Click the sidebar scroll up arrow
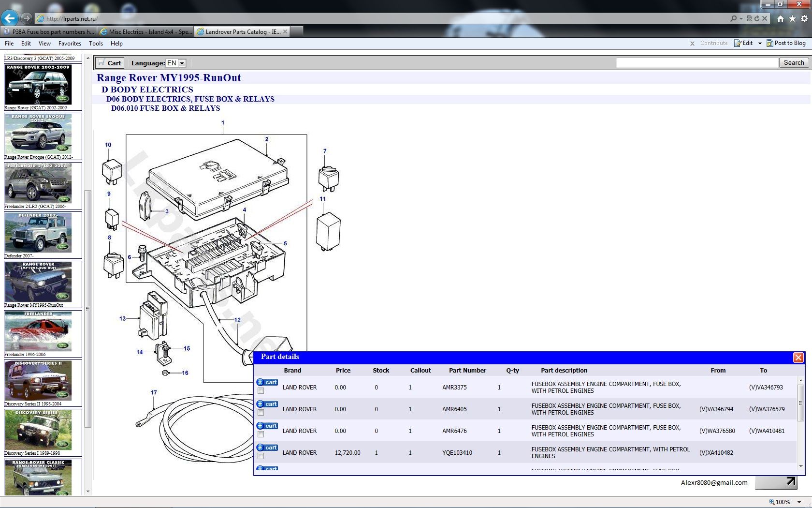Image resolution: width=812 pixels, height=508 pixels. 87,58
